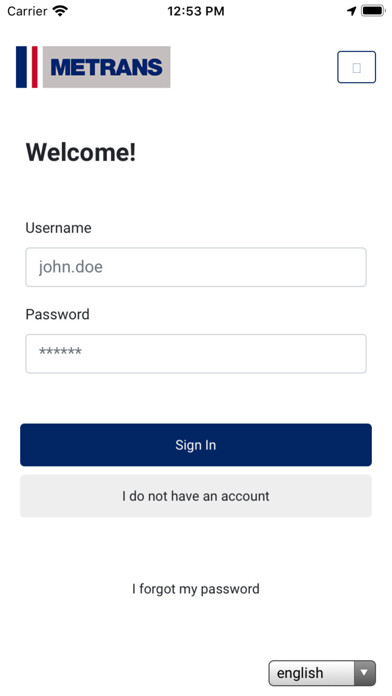Click the Password label
Screen dimensions: 392x696
point(57,314)
